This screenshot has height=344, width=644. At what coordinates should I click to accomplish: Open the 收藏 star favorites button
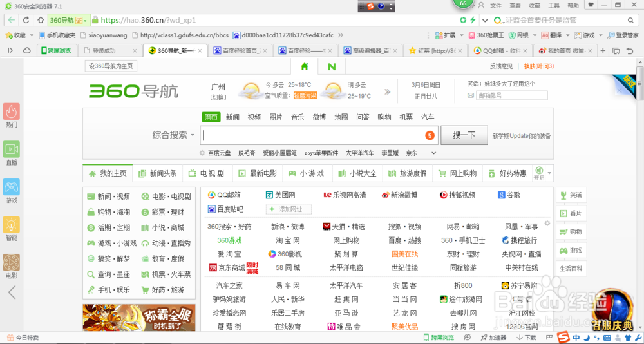click(x=14, y=35)
